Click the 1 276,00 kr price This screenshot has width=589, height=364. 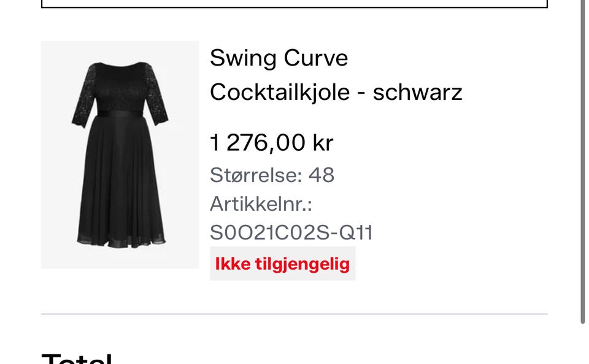coord(271,143)
